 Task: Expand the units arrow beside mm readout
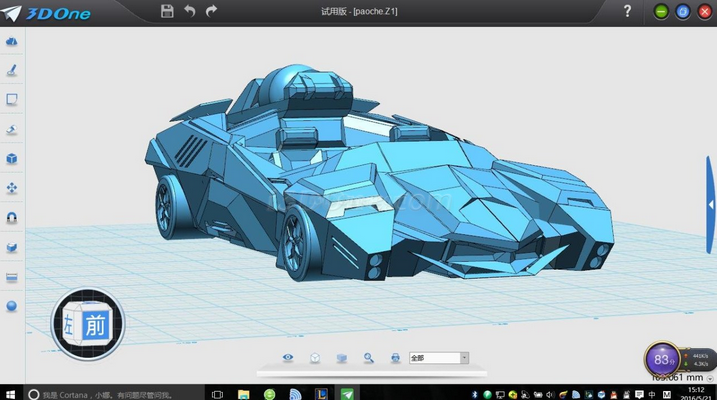pyautogui.click(x=711, y=378)
